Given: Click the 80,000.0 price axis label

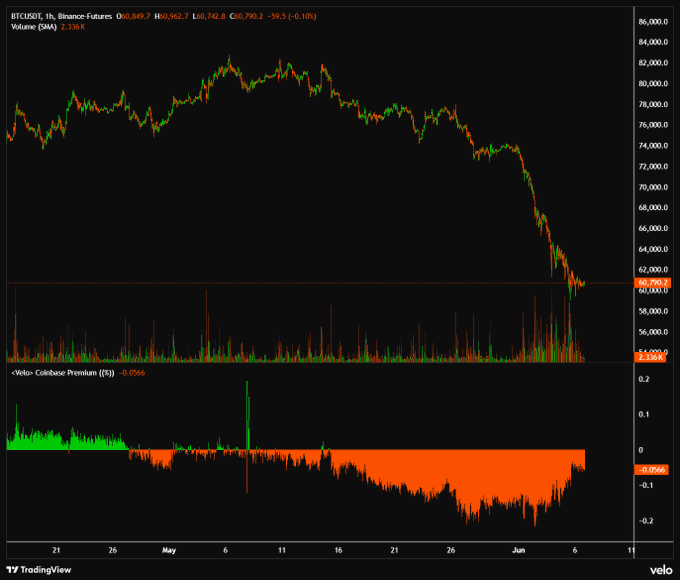Looking at the screenshot, I should click(x=653, y=83).
